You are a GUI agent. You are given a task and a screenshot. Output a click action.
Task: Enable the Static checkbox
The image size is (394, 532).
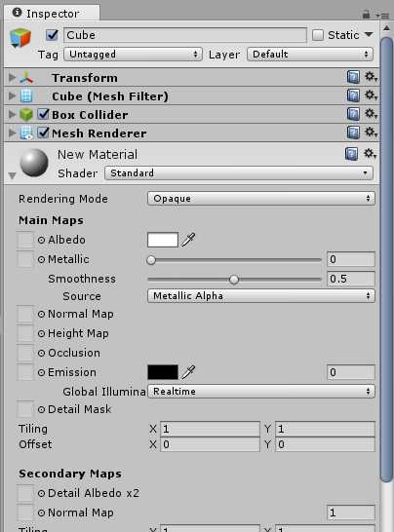click(318, 35)
